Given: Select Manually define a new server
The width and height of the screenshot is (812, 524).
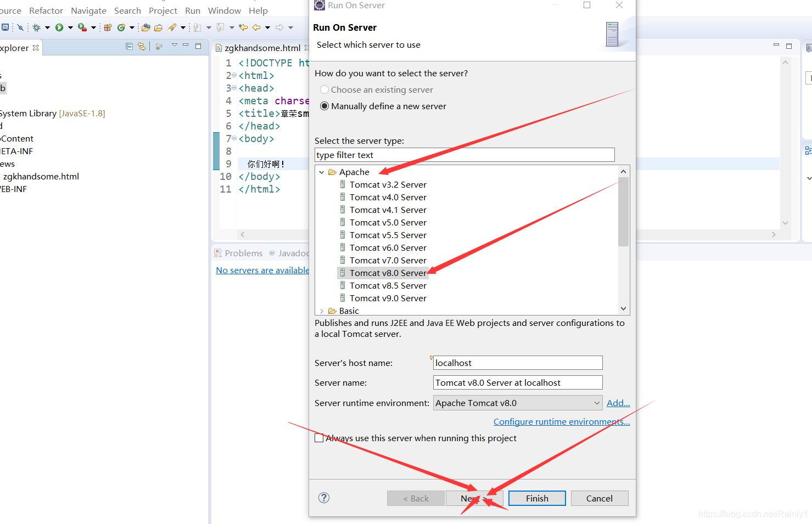Looking at the screenshot, I should click(x=383, y=106).
